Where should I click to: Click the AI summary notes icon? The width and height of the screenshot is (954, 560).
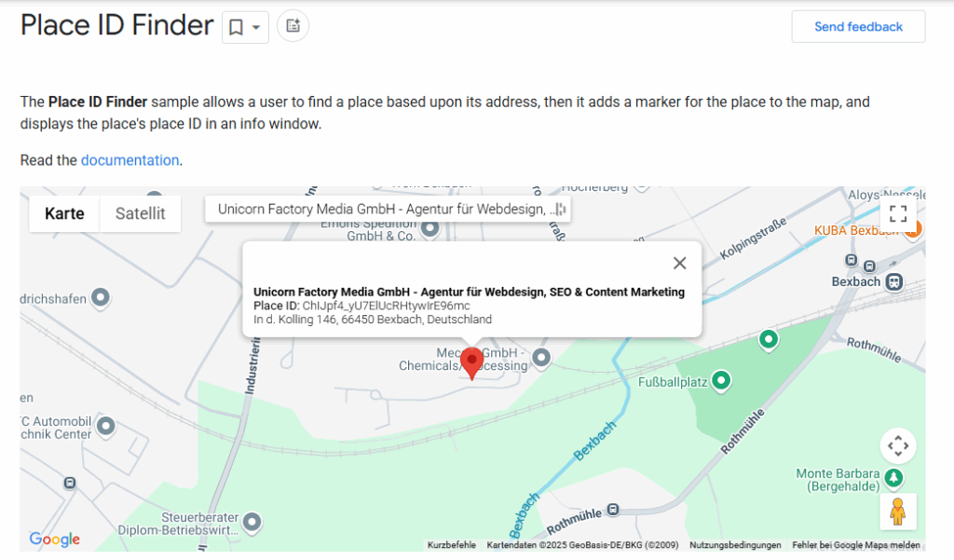(x=293, y=26)
